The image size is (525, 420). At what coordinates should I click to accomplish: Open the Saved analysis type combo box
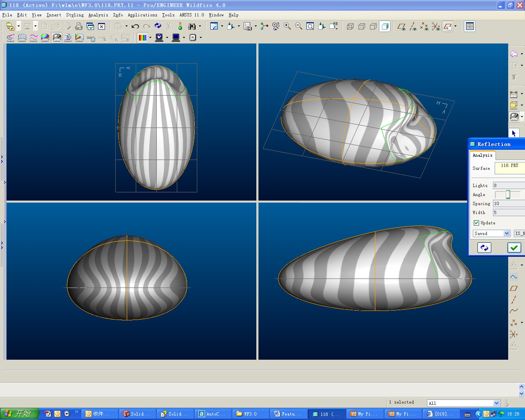coord(491,233)
